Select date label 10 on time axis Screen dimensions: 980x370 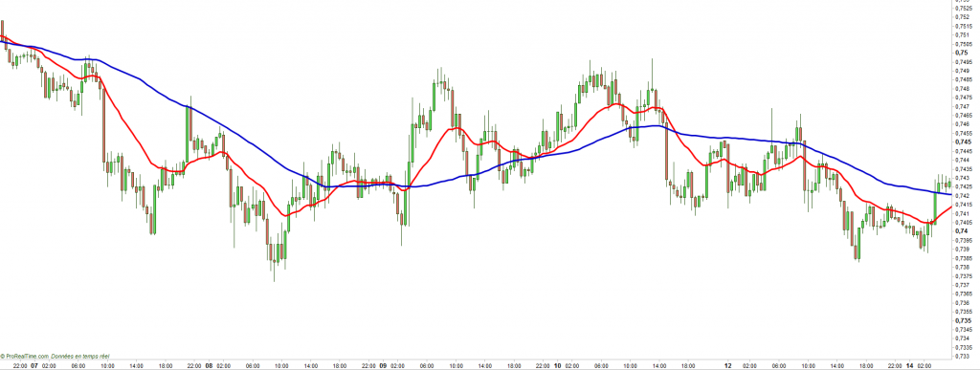pos(557,365)
